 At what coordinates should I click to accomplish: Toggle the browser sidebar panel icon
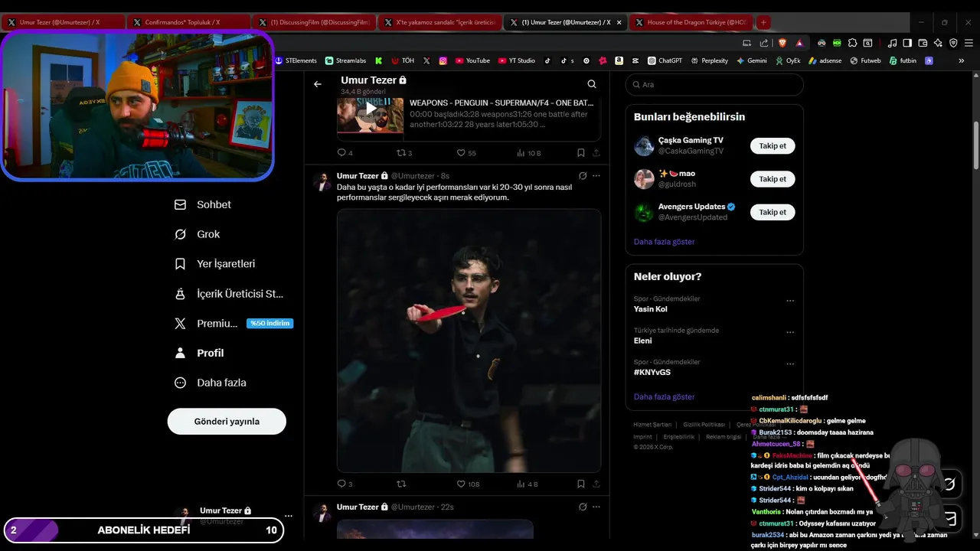[907, 43]
